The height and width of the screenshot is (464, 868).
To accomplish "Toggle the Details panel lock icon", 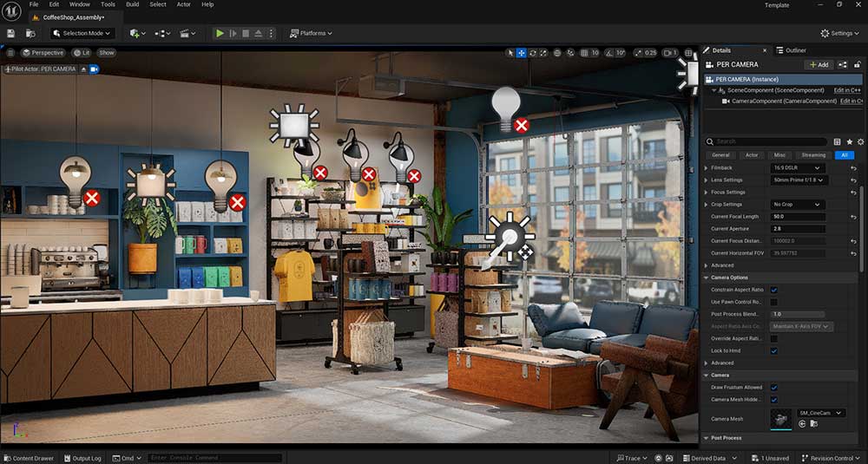I will pyautogui.click(x=858, y=65).
